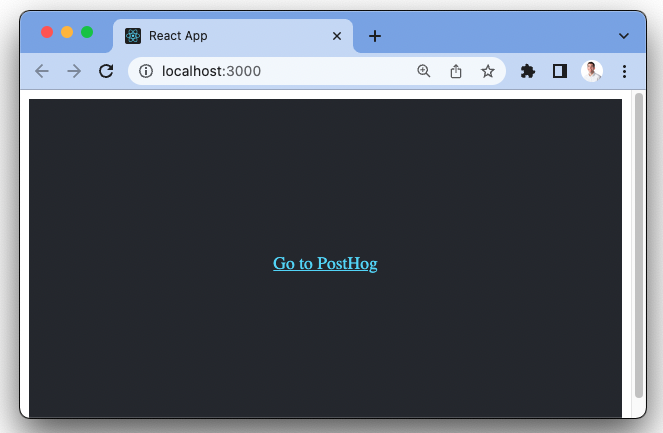The height and width of the screenshot is (433, 663).
Task: Open the profile avatar menu
Action: [592, 71]
